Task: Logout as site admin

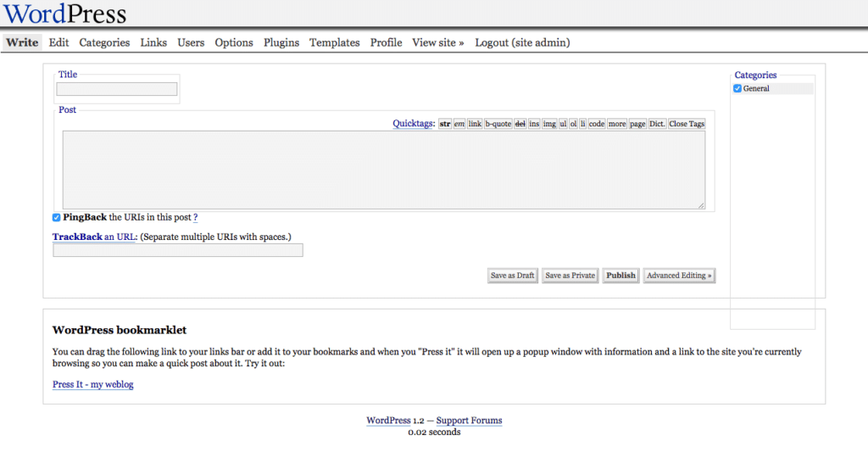Action: click(522, 42)
